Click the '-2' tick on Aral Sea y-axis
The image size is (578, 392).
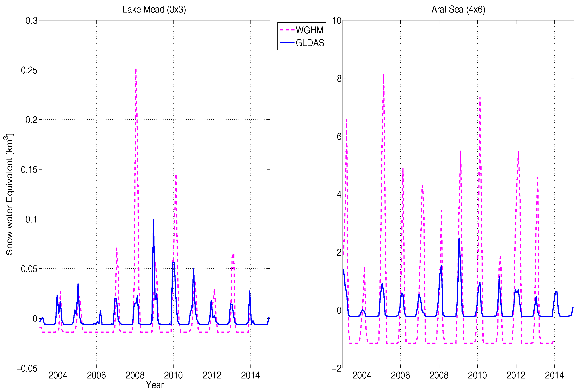coord(337,368)
